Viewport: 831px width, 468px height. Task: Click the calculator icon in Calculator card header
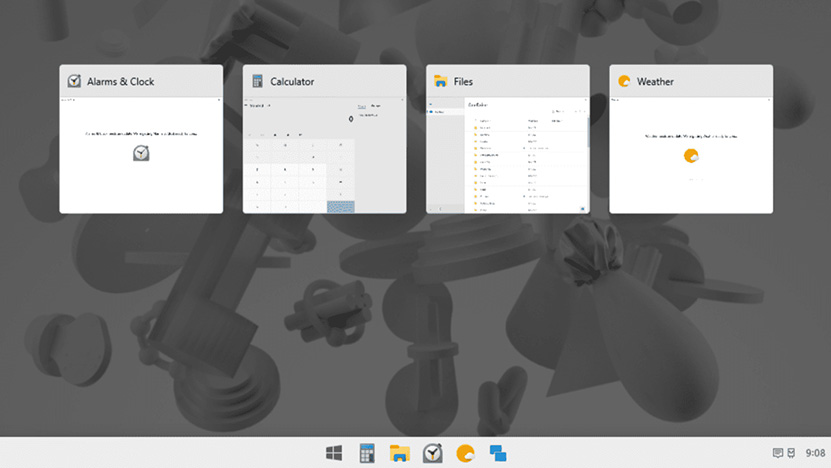point(258,81)
